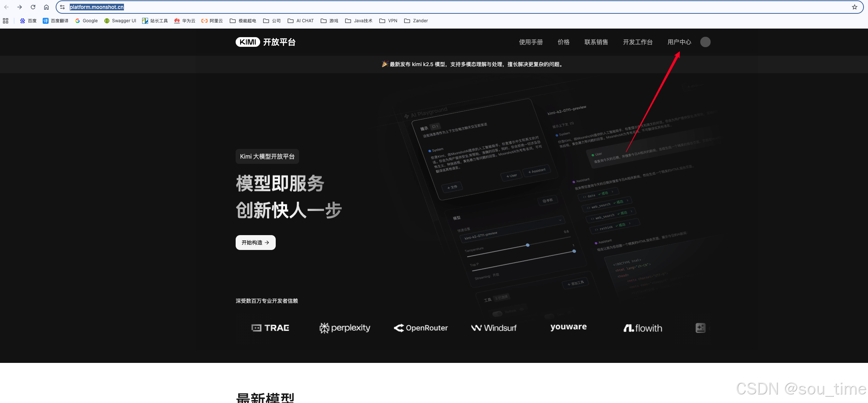Click the browser reload icon
This screenshot has width=868, height=403.
[x=33, y=7]
